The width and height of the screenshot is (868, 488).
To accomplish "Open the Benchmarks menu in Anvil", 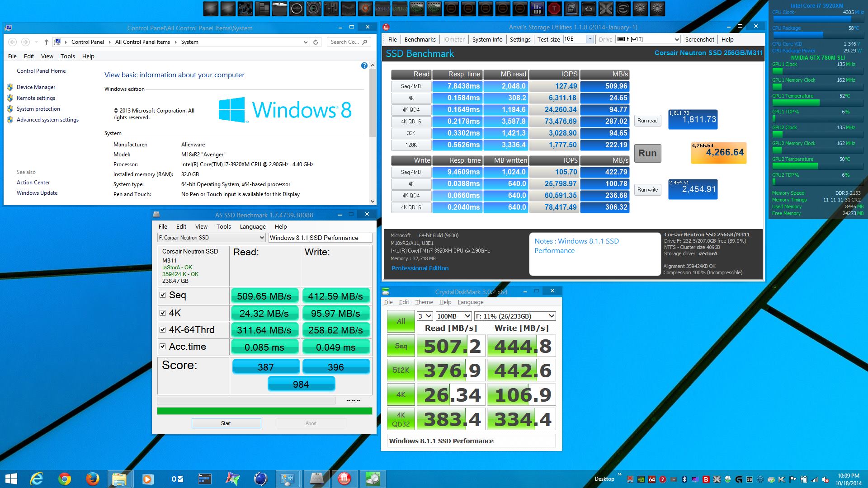I will pyautogui.click(x=420, y=39).
